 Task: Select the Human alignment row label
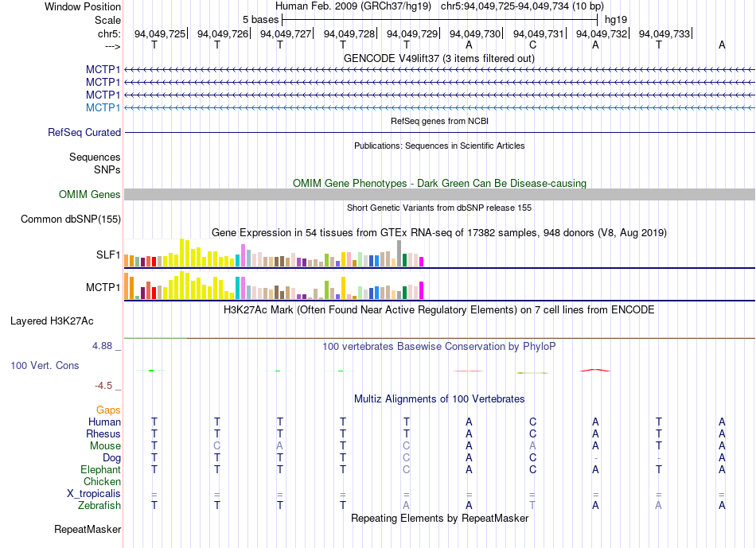click(x=104, y=422)
